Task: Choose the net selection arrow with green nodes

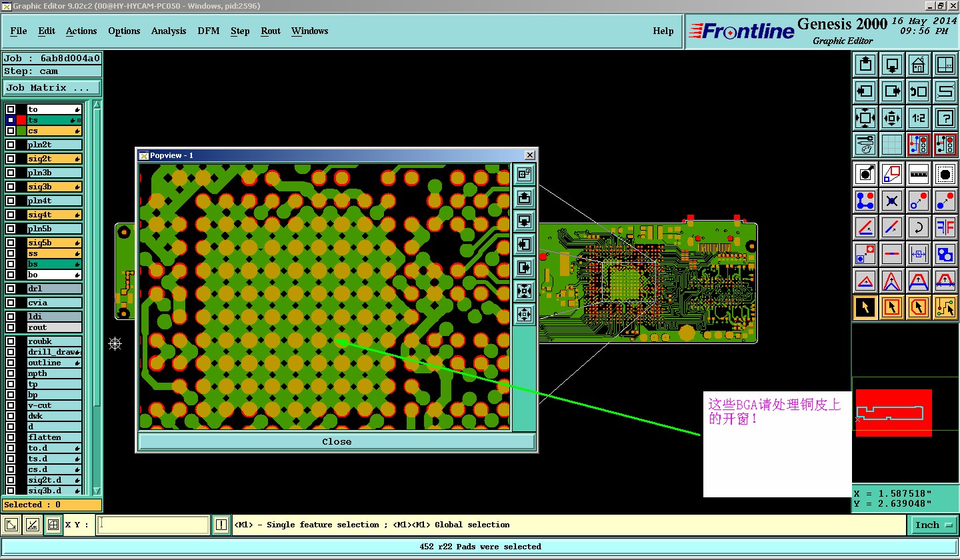Action: (945, 307)
